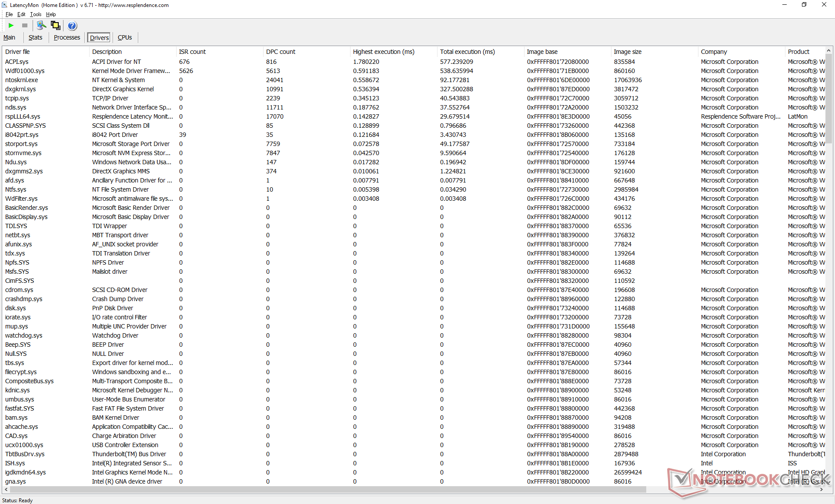The height and width of the screenshot is (504, 835).
Task: Click the vertical scrollbar up arrow
Action: (828, 51)
